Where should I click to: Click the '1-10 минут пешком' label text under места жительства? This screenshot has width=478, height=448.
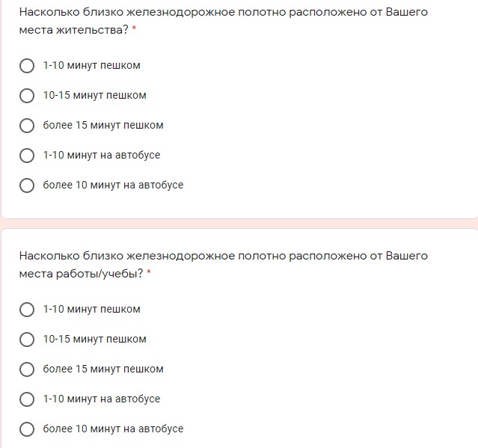pyautogui.click(x=91, y=66)
